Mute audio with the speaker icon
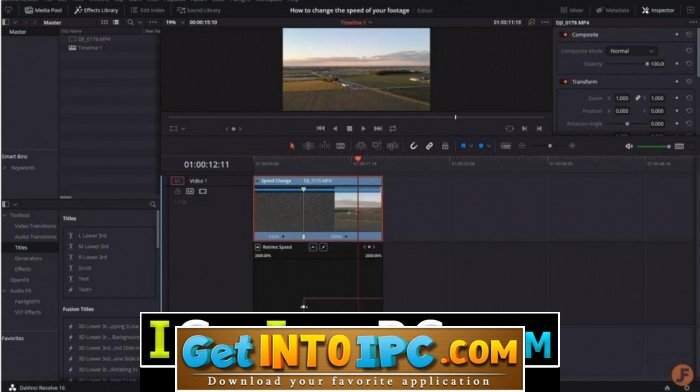700x392 pixels. 629,146
